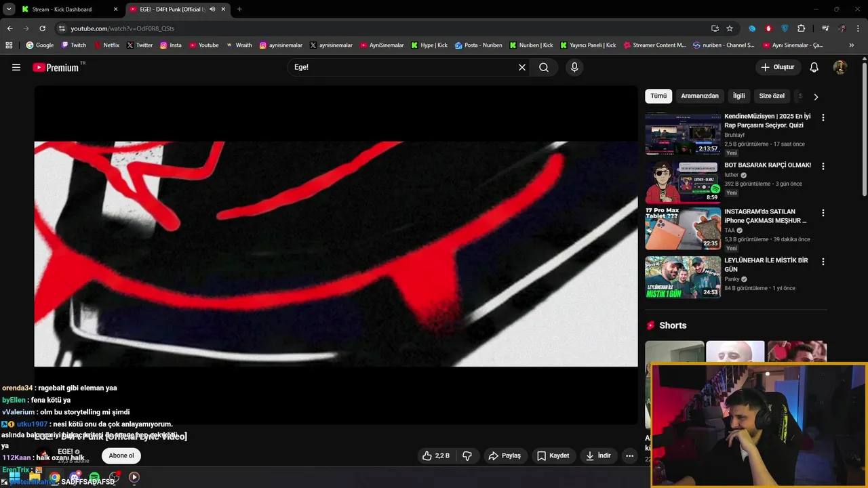
Task: Open KendineMüzisyen video thumbnail
Action: 683,134
